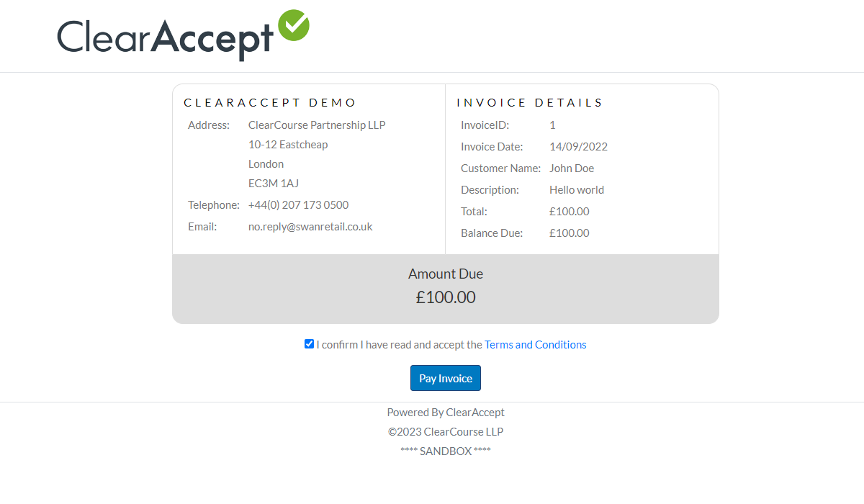Click the Hello world description text
This screenshot has height=504, width=864.
577,190
